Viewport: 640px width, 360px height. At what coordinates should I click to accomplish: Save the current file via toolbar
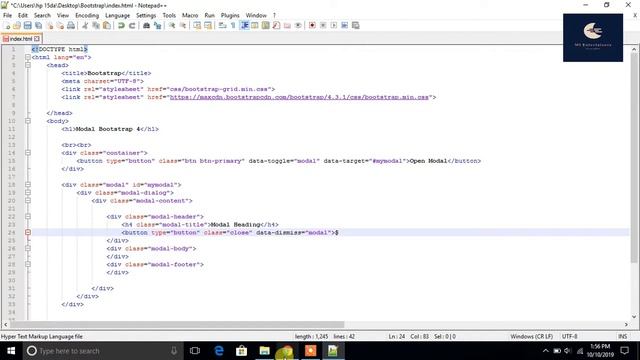[x=27, y=25]
